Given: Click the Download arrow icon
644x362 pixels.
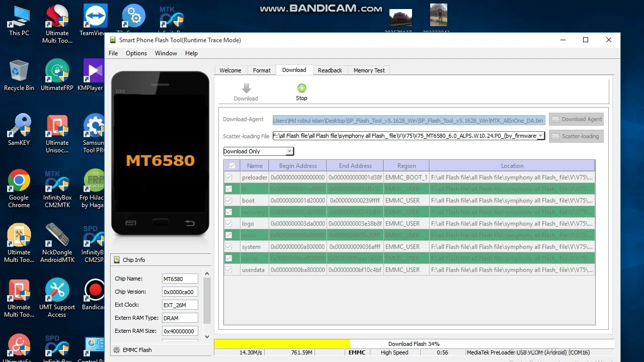Looking at the screenshot, I should point(246,88).
